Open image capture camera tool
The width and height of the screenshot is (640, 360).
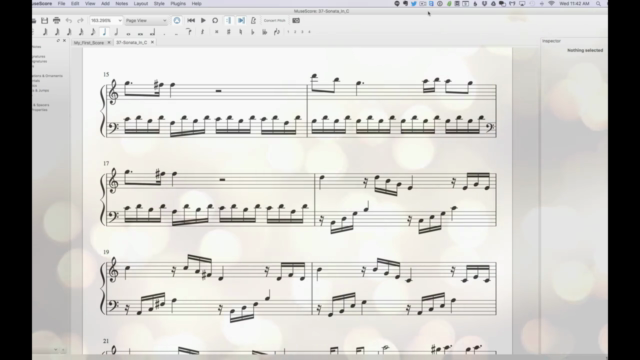[296, 20]
